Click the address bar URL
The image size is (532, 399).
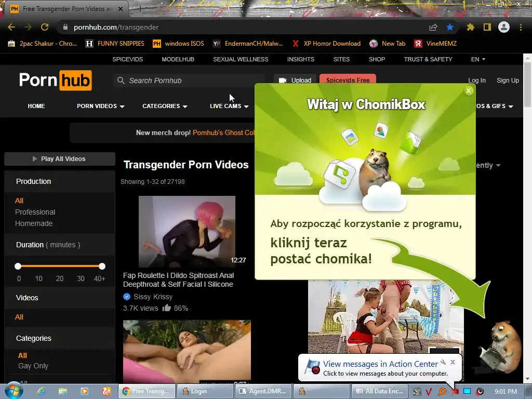pyautogui.click(x=116, y=27)
